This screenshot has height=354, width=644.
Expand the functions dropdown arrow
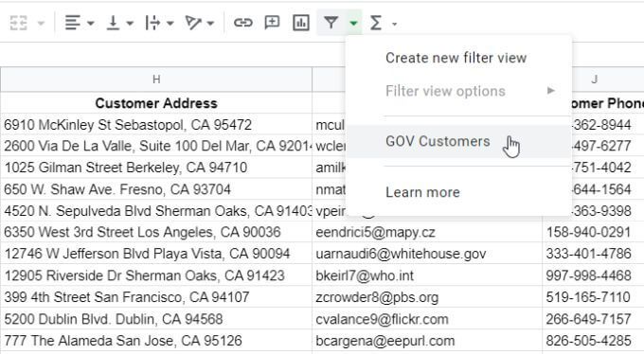tap(394, 24)
